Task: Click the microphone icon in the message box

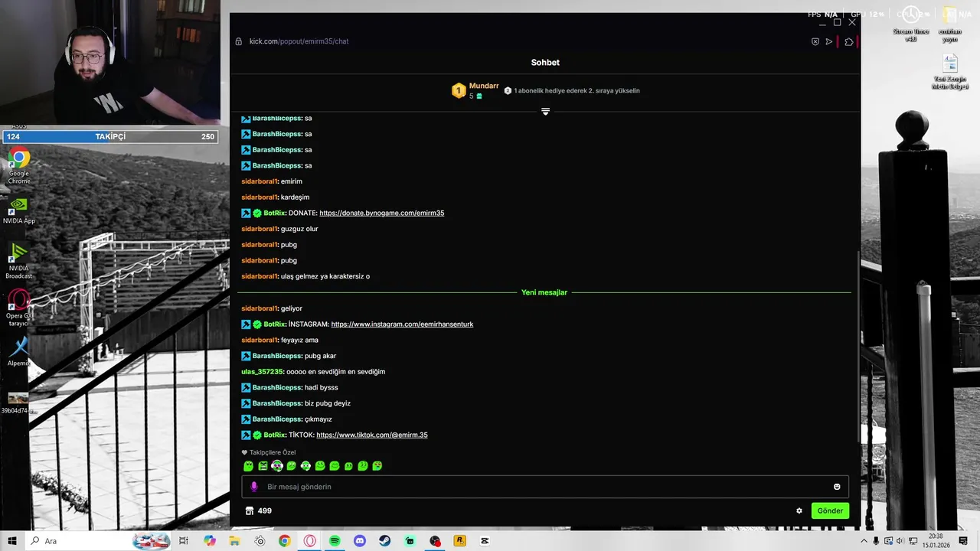Action: pyautogui.click(x=254, y=487)
